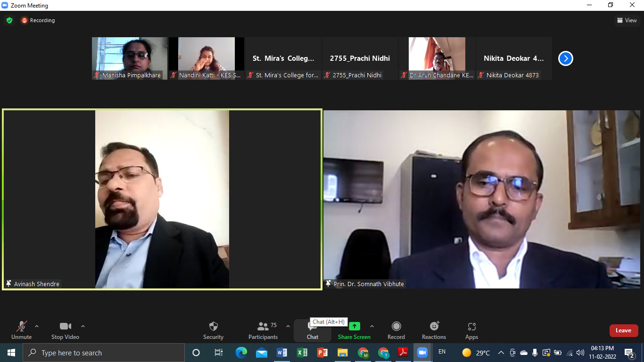Start a cloud Record of the meeting

(x=396, y=330)
